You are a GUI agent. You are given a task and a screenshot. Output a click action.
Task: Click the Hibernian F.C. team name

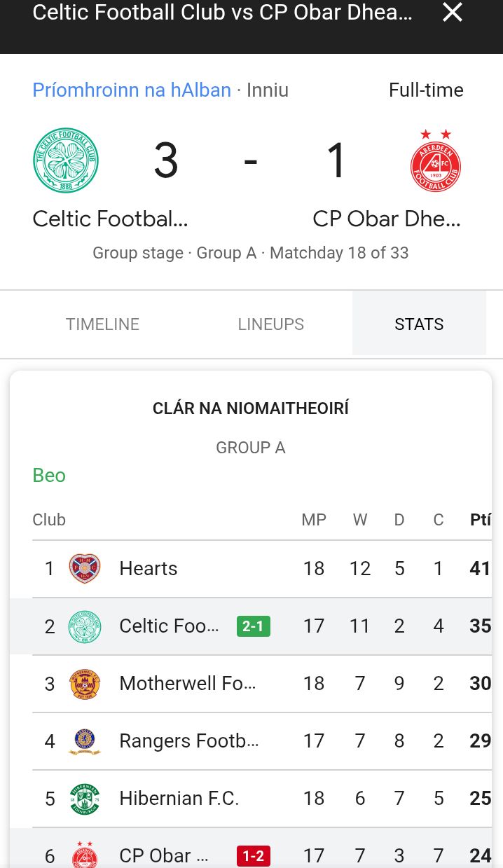(179, 798)
